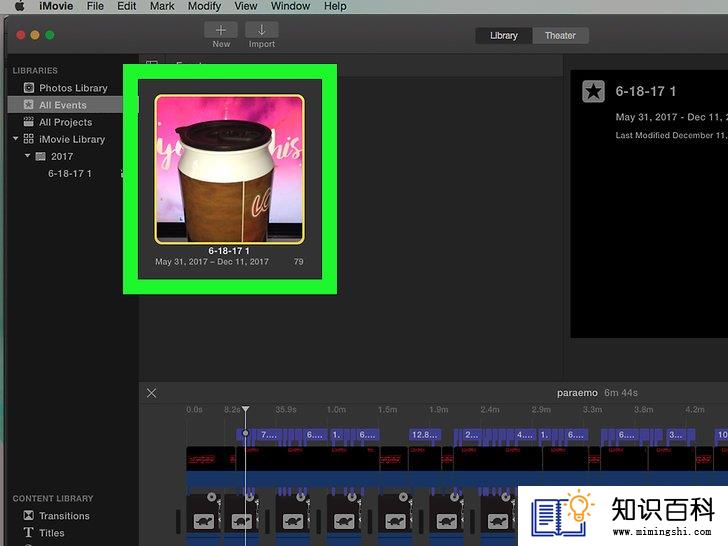Select the coffee cup event thumbnail
Image resolution: width=728 pixels, height=546 pixels.
pos(229,169)
